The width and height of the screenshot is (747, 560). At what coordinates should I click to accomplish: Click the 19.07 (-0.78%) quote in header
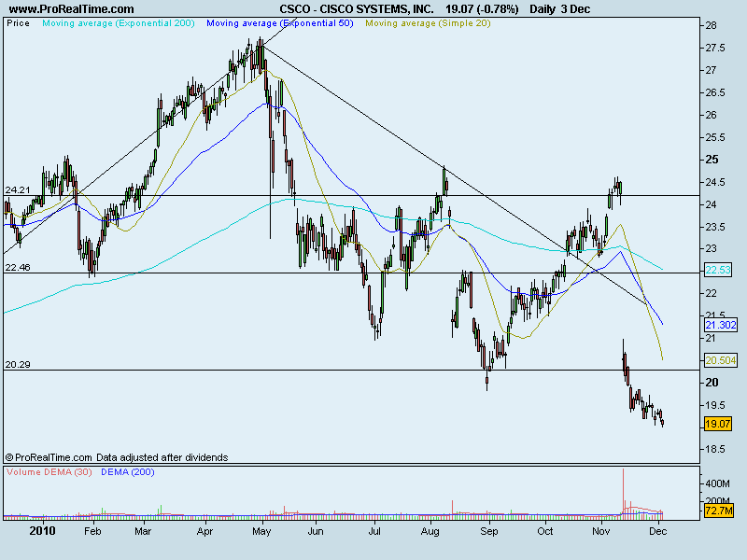tap(482, 9)
